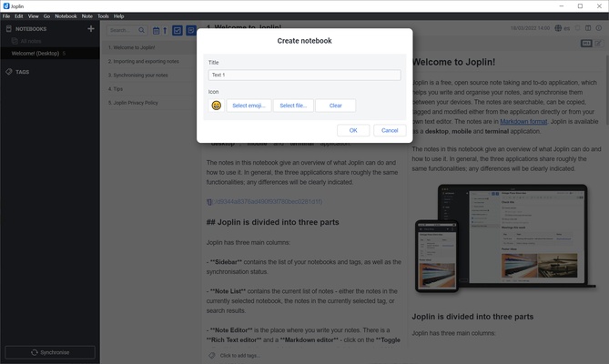Image resolution: width=609 pixels, height=364 pixels.
Task: Toggle the rich text editor button
Action: pos(598,43)
